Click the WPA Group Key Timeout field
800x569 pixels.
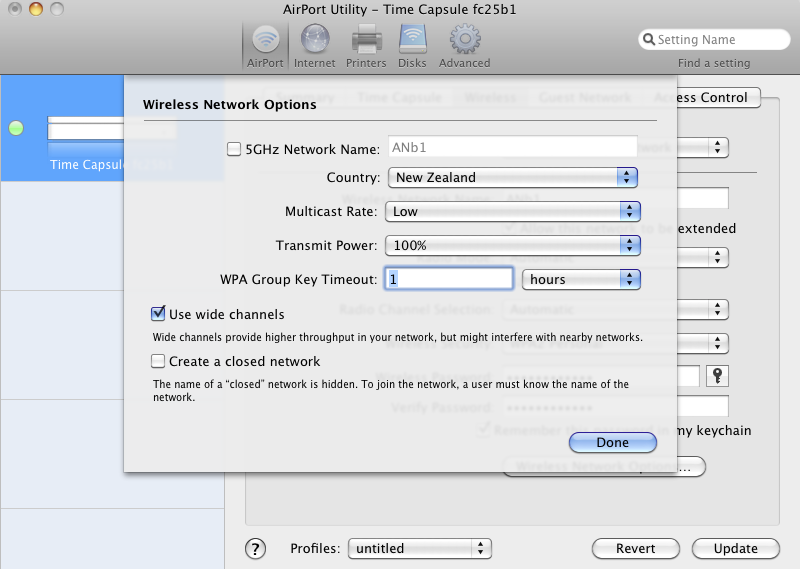tap(448, 279)
